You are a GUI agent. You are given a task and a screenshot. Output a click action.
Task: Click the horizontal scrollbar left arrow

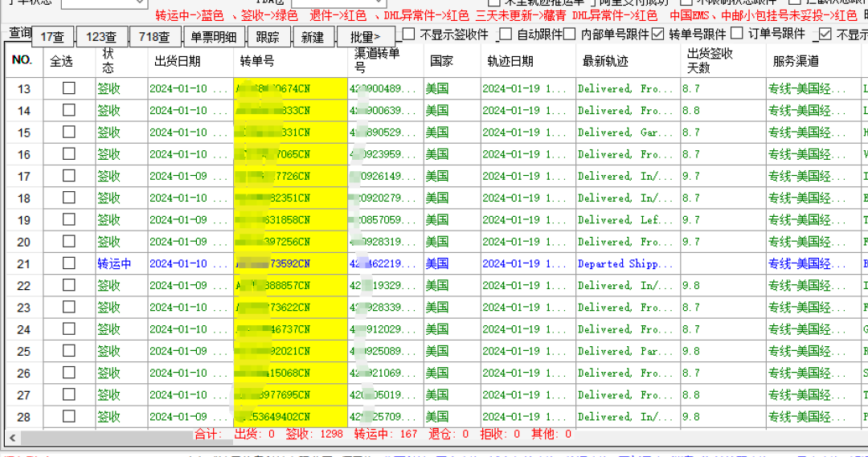click(12, 437)
